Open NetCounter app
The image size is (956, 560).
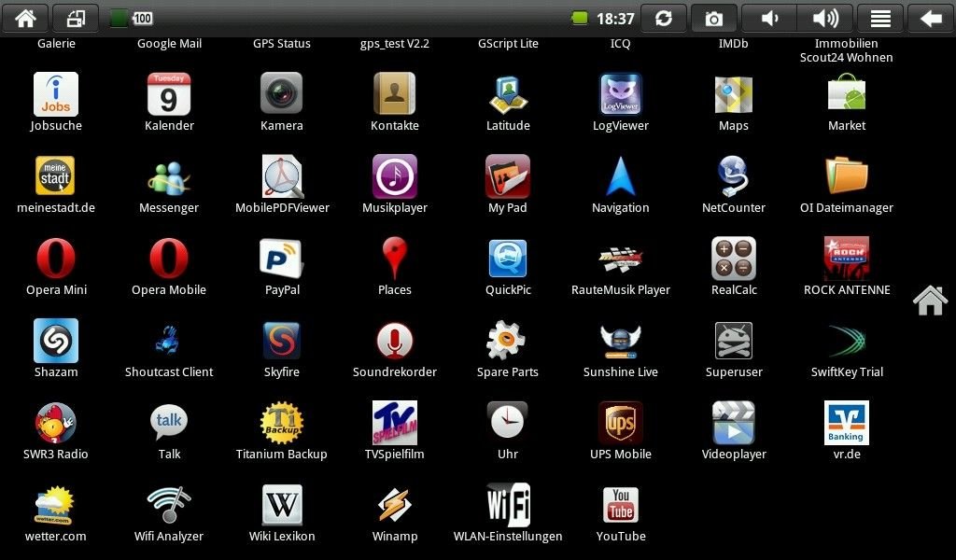coord(734,184)
